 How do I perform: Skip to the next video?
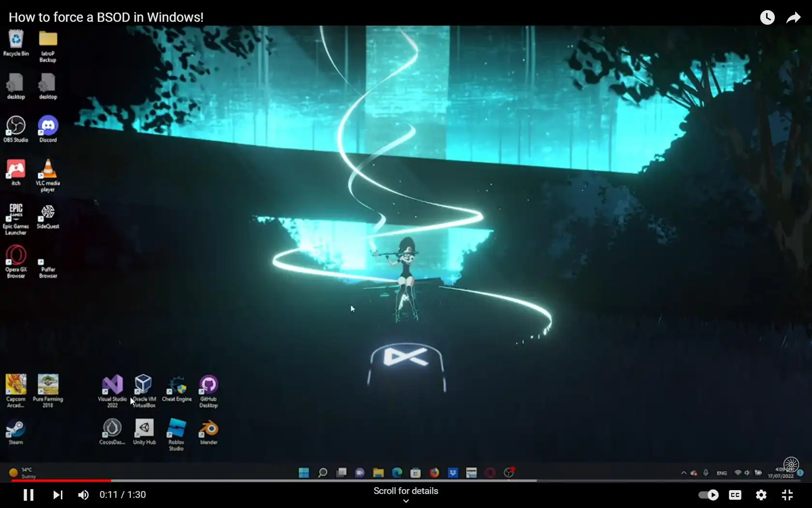pos(58,494)
